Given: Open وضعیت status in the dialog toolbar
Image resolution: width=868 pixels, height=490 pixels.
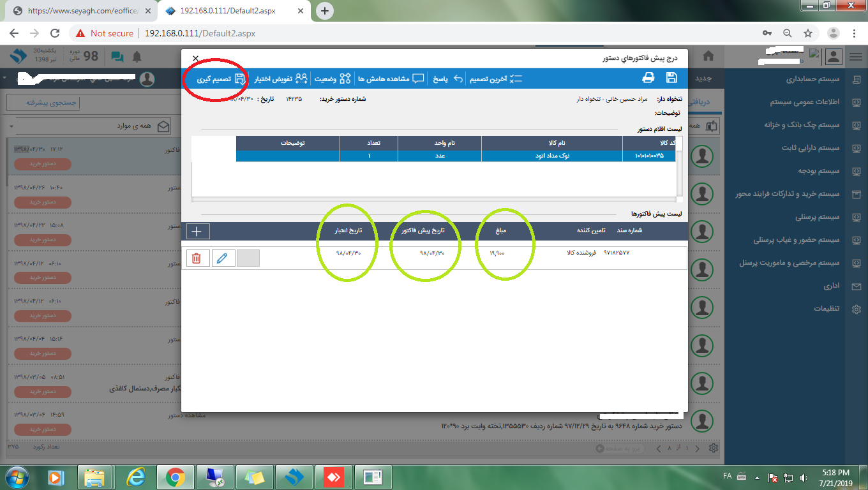Looking at the screenshot, I should [333, 79].
